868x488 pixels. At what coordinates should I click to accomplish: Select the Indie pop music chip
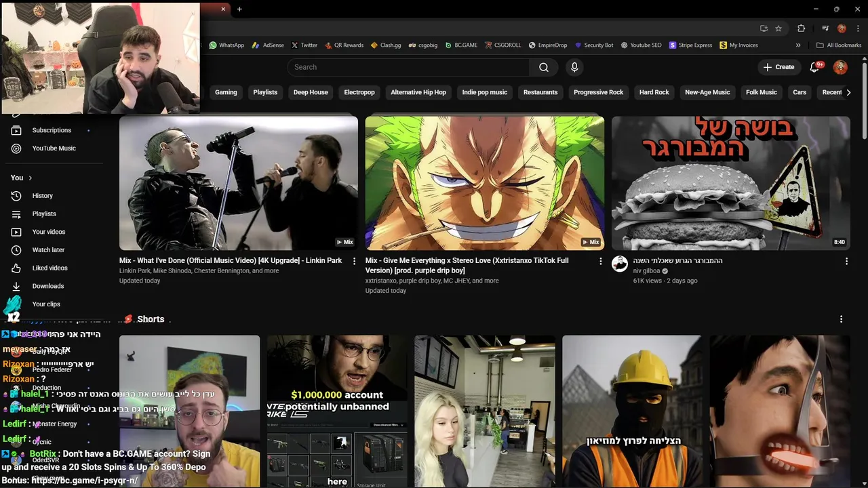pos(485,92)
